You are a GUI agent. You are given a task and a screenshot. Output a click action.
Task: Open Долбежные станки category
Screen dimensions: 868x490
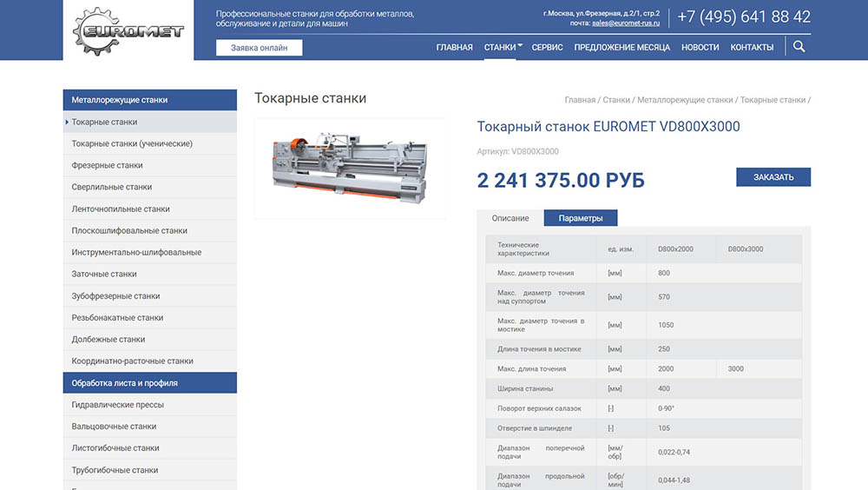[150, 339]
